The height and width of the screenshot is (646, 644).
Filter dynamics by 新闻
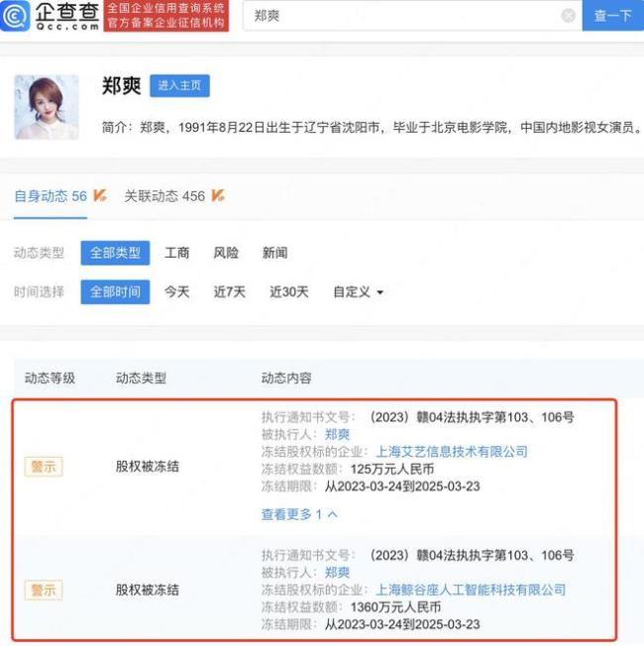click(274, 253)
